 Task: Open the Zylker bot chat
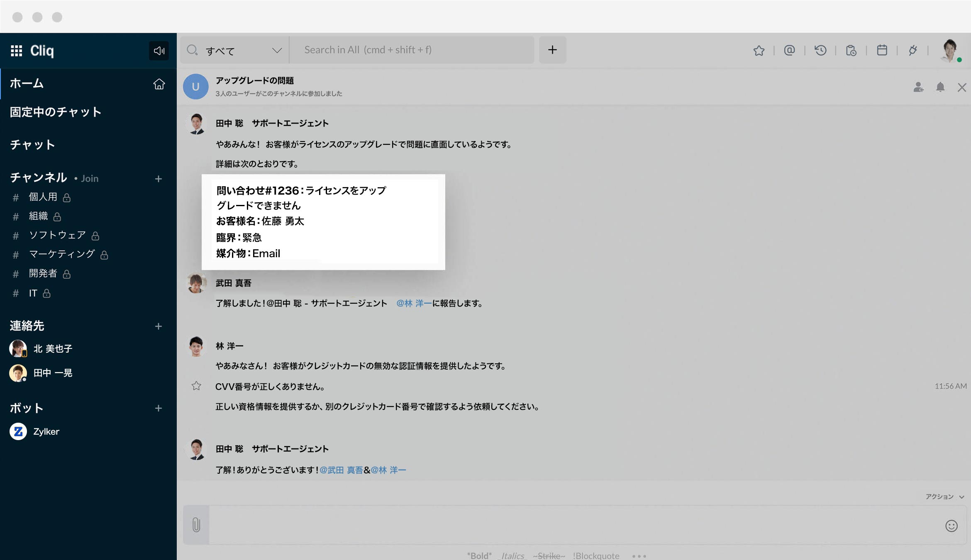(46, 431)
